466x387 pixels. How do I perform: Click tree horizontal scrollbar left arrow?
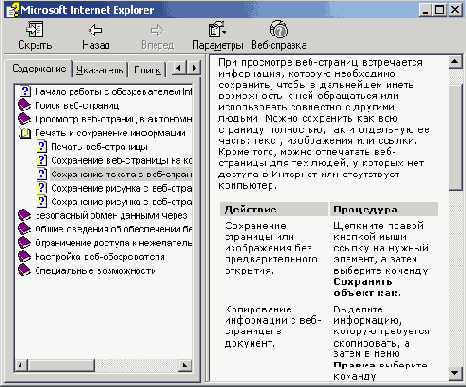(x=21, y=365)
